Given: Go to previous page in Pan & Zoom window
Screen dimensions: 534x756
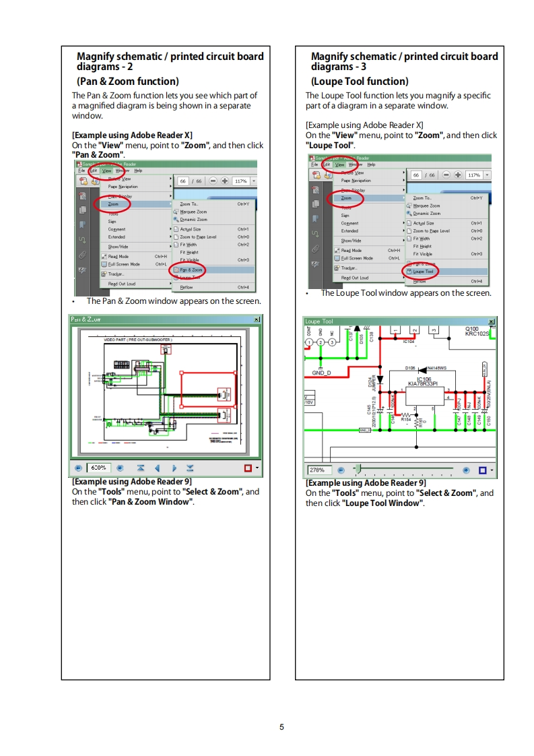Looking at the screenshot, I should [x=158, y=468].
